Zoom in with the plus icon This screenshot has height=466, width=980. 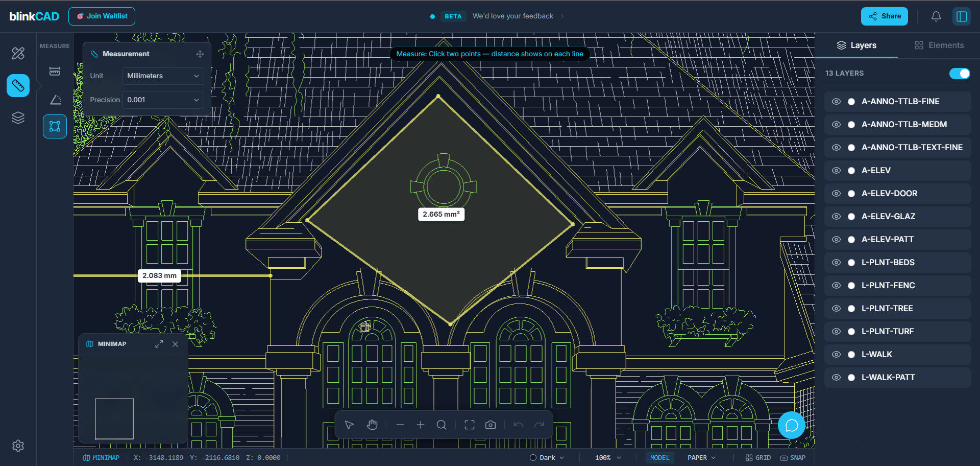(x=421, y=425)
